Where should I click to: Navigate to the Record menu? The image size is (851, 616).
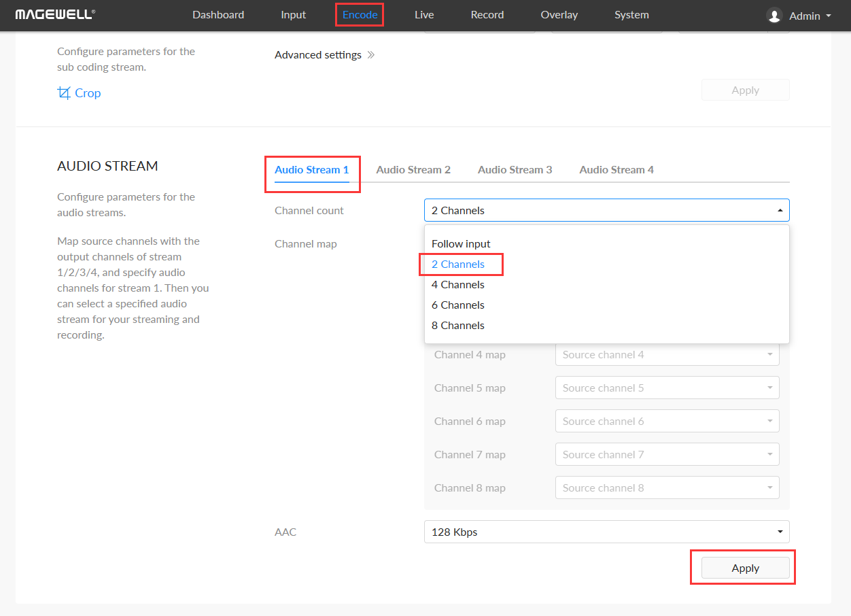(487, 14)
